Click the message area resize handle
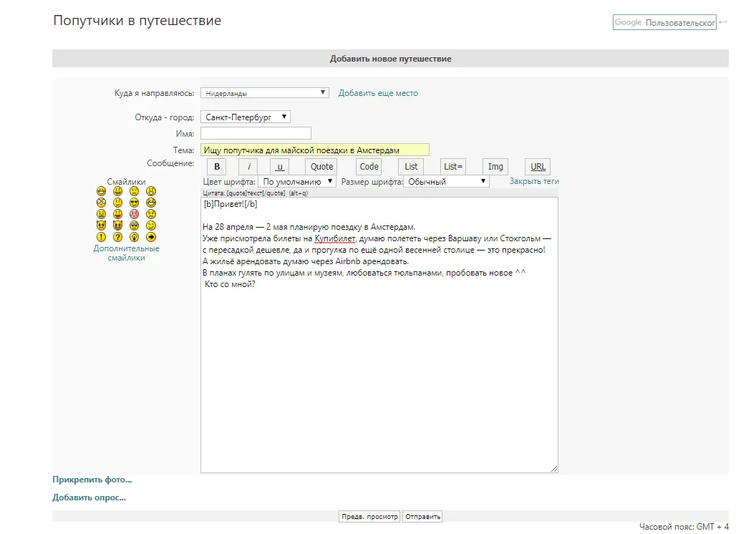The image size is (756, 534). [x=554, y=468]
